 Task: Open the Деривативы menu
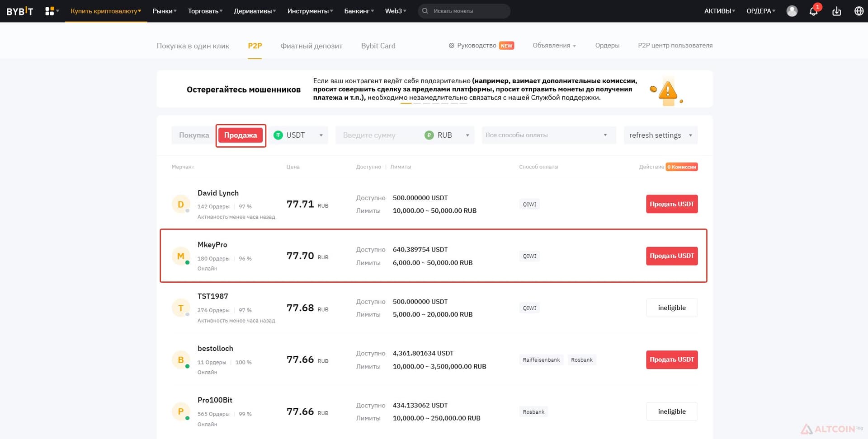(255, 11)
